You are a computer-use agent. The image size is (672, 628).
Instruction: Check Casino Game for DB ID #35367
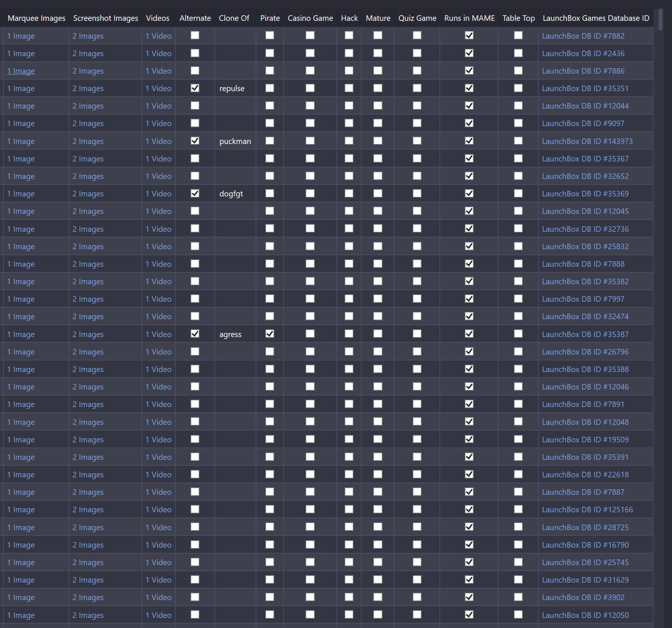click(310, 158)
